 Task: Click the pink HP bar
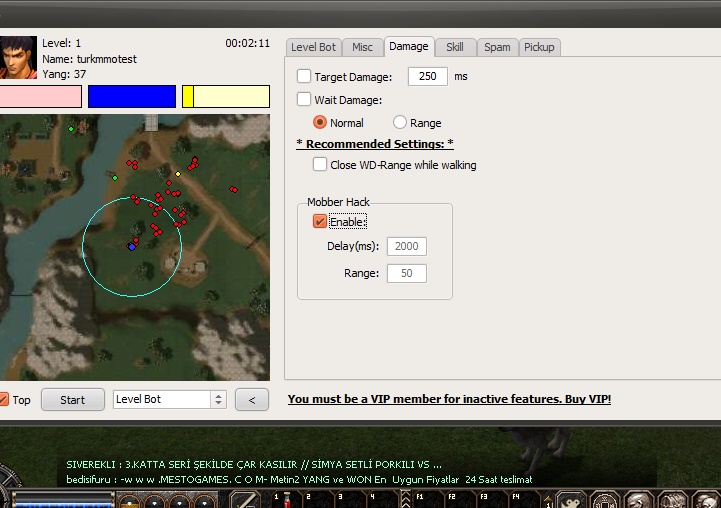tap(40, 97)
